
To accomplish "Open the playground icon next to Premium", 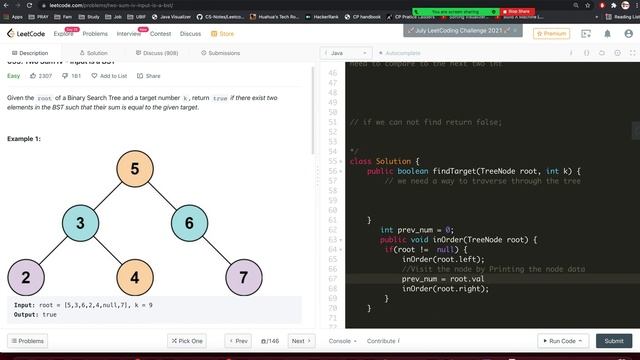I will pos(586,34).
